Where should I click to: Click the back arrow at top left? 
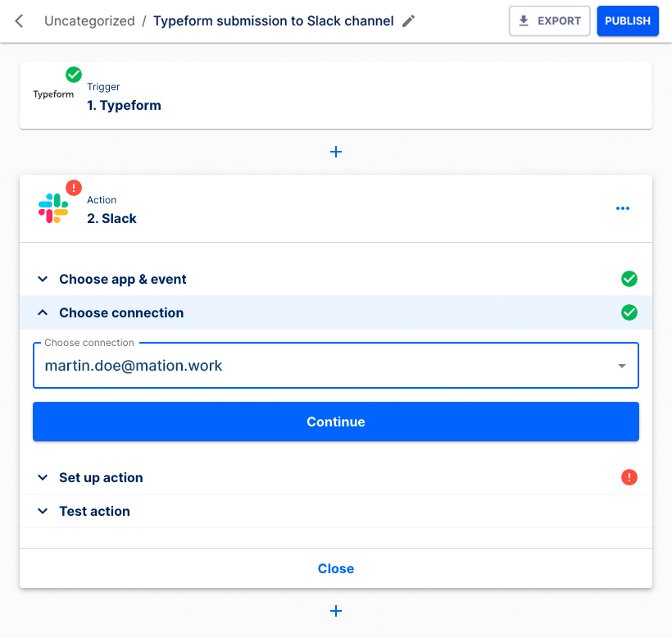[18, 21]
